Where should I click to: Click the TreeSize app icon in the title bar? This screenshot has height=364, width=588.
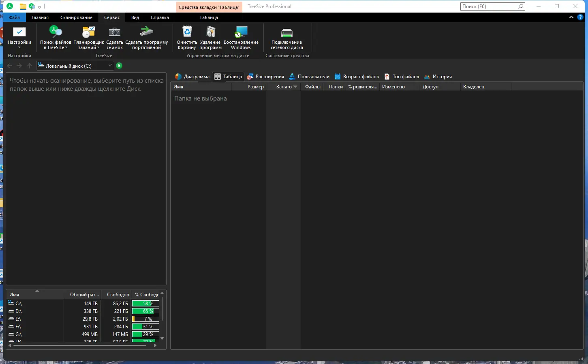[9, 6]
